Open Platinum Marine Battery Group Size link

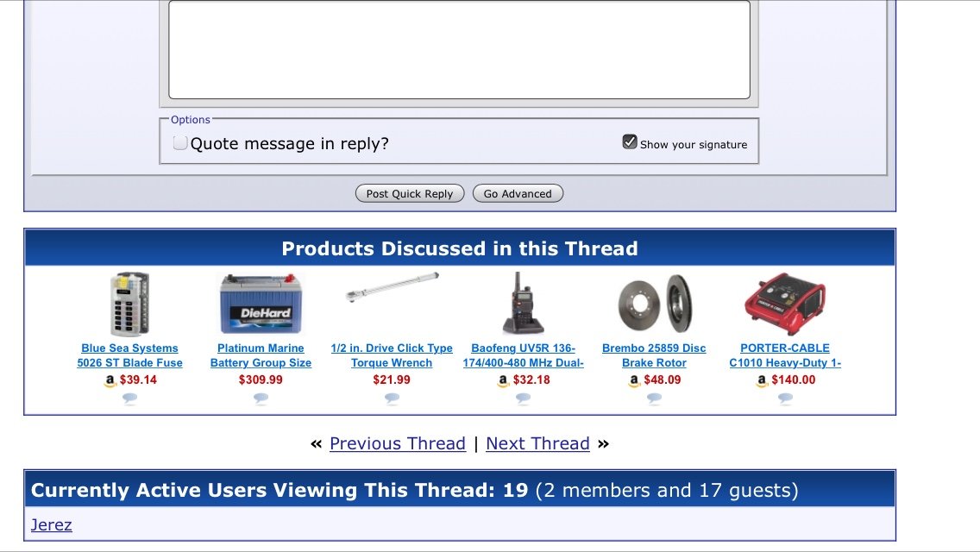click(x=261, y=355)
